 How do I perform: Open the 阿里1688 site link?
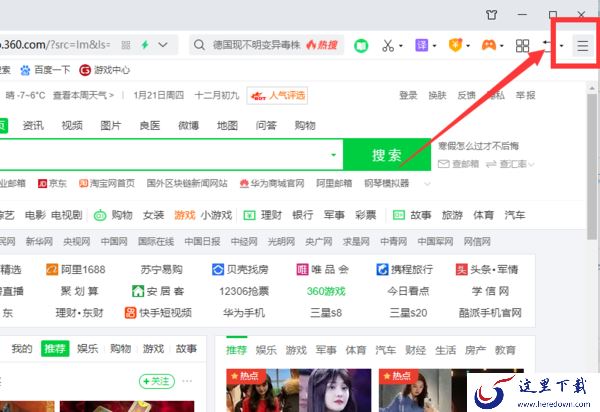(76, 270)
